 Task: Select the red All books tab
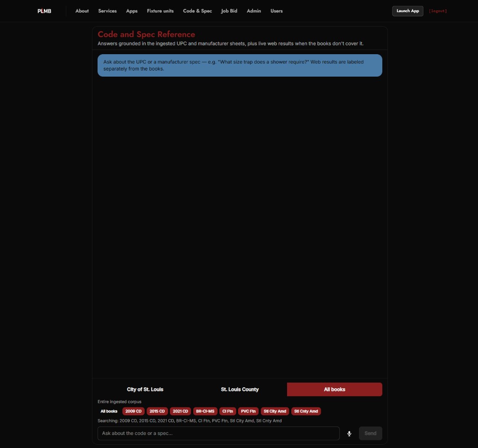pyautogui.click(x=334, y=390)
